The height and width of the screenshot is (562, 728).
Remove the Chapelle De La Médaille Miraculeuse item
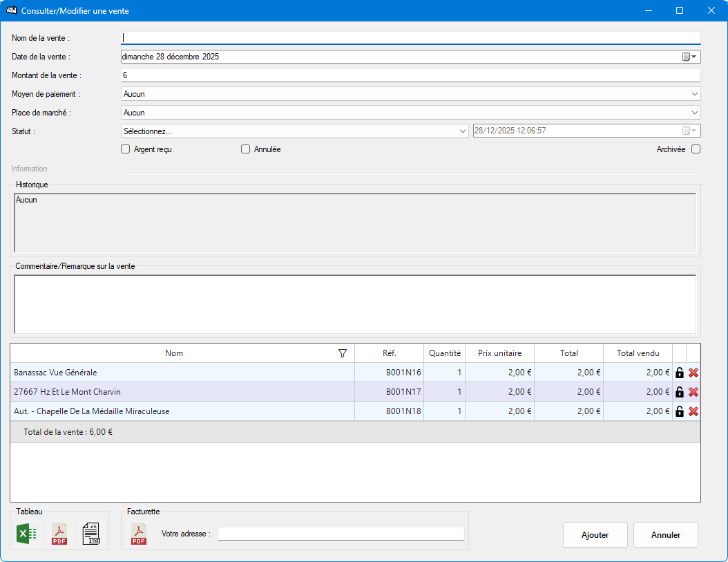693,411
